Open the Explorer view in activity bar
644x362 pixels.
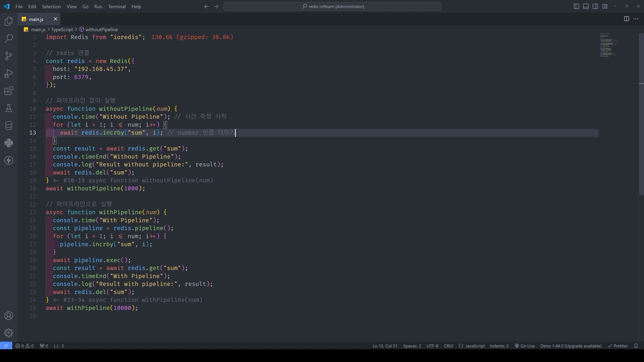point(9,21)
